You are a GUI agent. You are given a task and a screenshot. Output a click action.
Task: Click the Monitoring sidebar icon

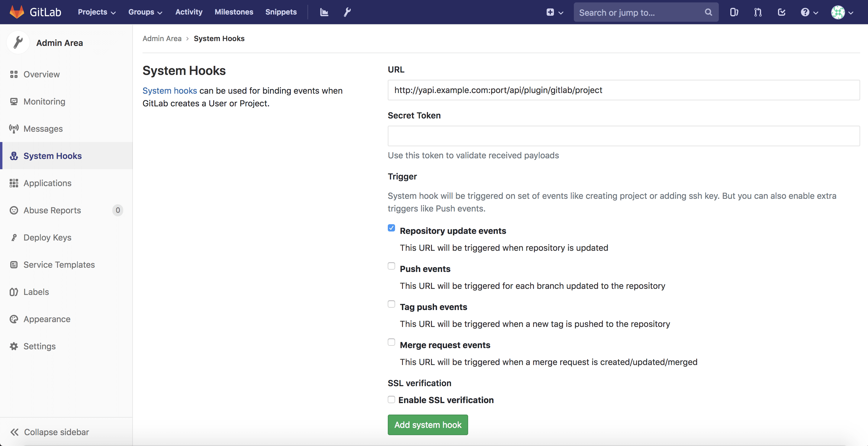[x=14, y=101]
